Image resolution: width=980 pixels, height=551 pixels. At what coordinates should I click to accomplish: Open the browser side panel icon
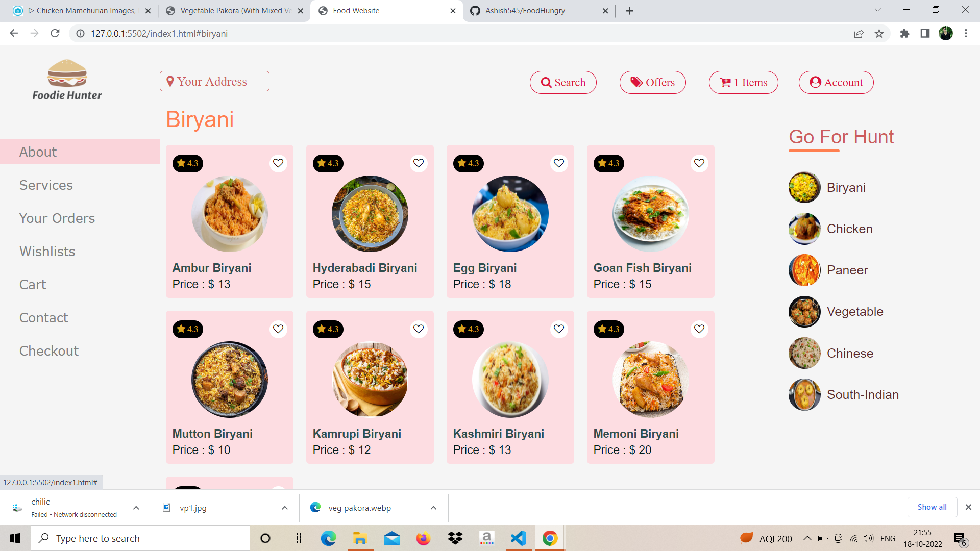click(x=925, y=34)
